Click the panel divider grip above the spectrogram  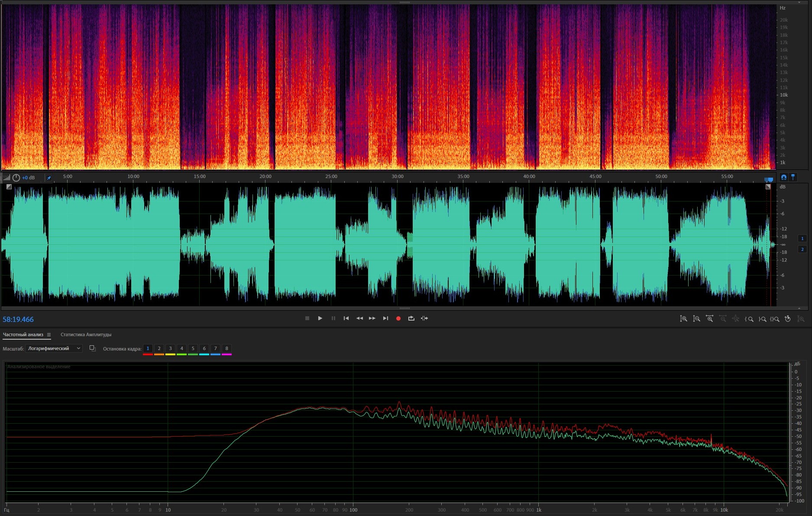(404, 2)
